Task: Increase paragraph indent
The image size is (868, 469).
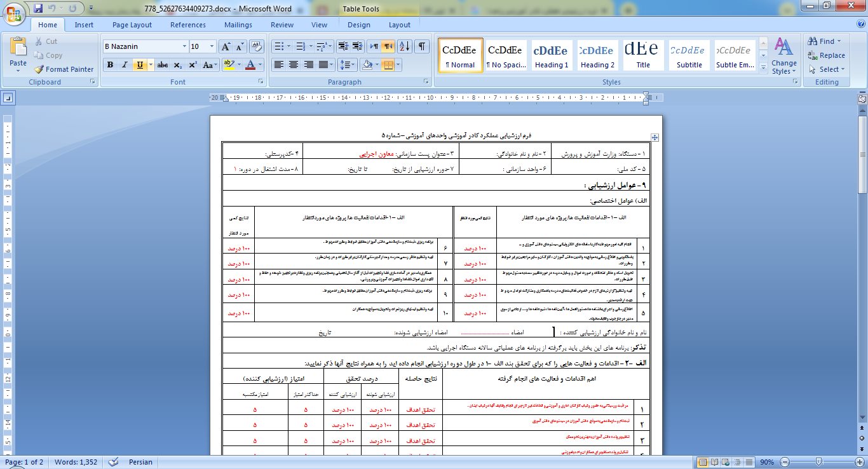Action: tap(358, 46)
